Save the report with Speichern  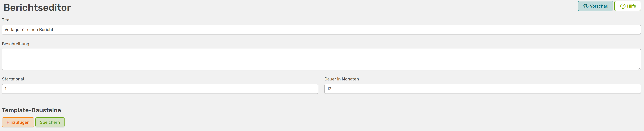click(x=50, y=122)
